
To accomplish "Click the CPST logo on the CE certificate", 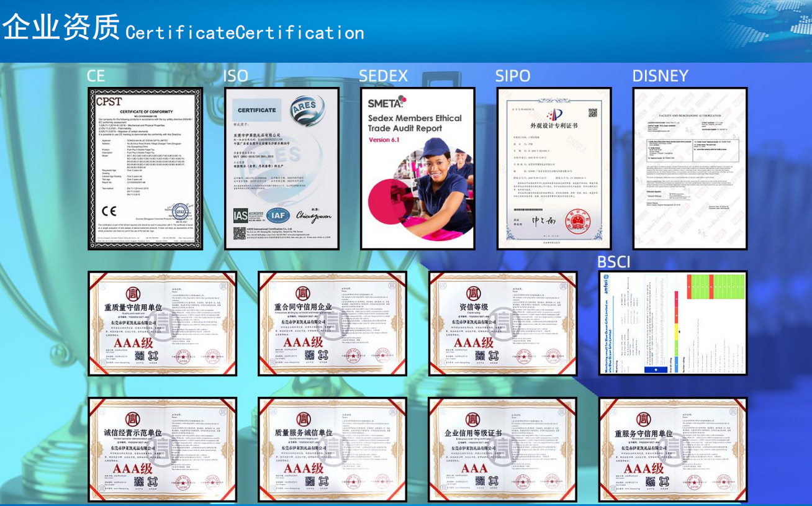I will 109,101.
